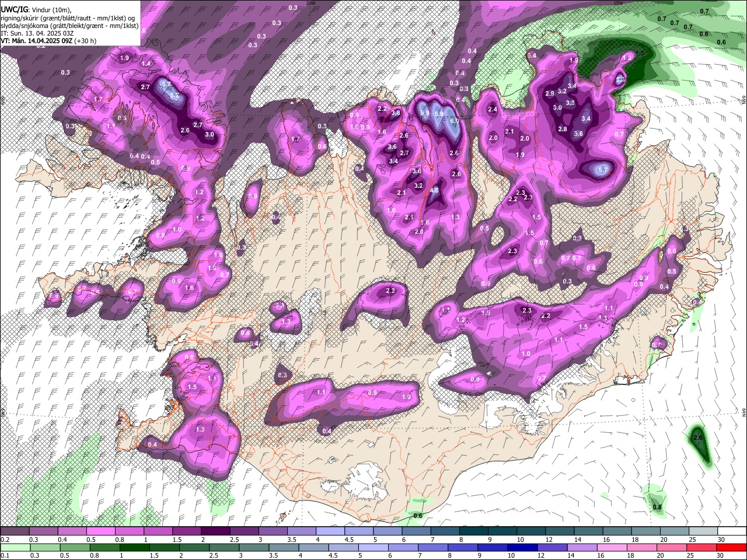The width and height of the screenshot is (747, 560).
Task: Select the white 30 swatch ending the top legend row
Action: pyautogui.click(x=732, y=531)
